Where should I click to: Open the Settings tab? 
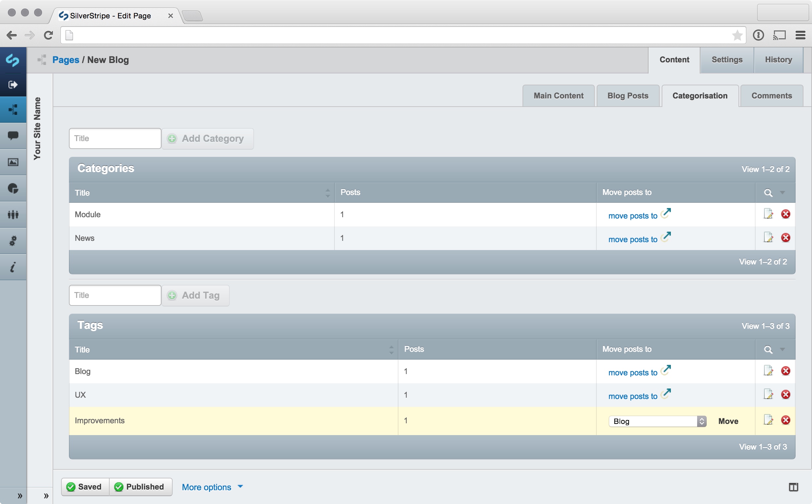[727, 60]
